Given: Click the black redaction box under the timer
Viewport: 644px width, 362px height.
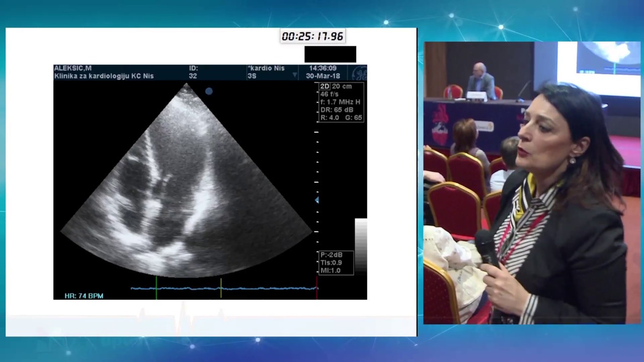Looking at the screenshot, I should pos(330,54).
